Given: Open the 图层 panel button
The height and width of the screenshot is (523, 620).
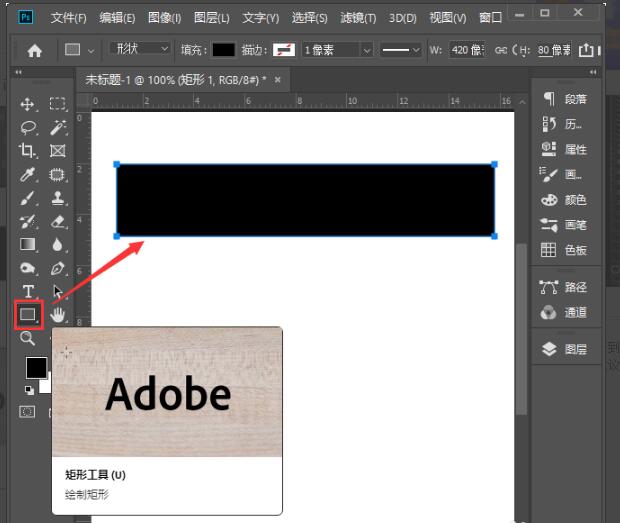Looking at the screenshot, I should pyautogui.click(x=564, y=349).
